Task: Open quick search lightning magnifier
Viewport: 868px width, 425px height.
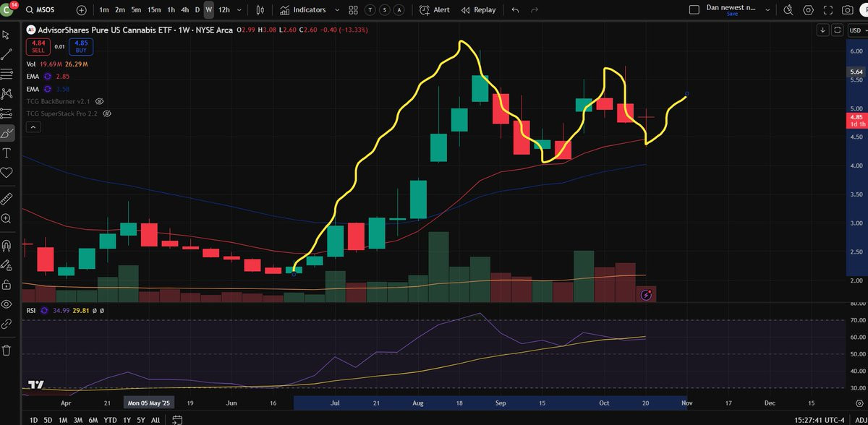Action: (x=789, y=10)
